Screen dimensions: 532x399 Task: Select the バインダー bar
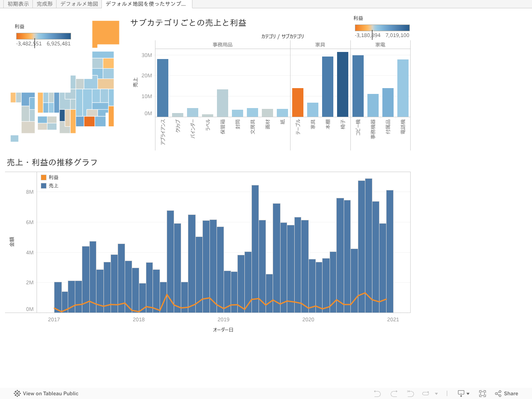[193, 112]
